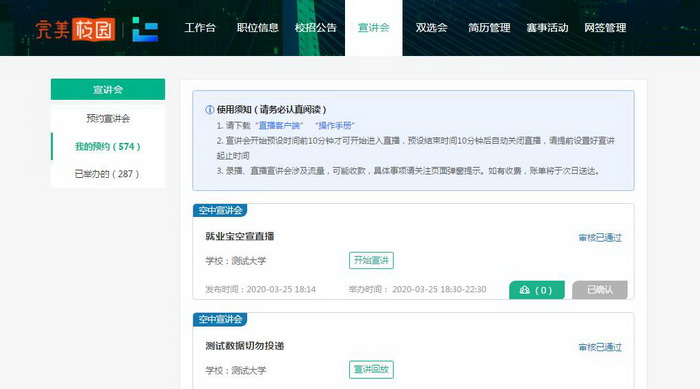
Task: Click the green (0) applicants button
Action: click(537, 290)
